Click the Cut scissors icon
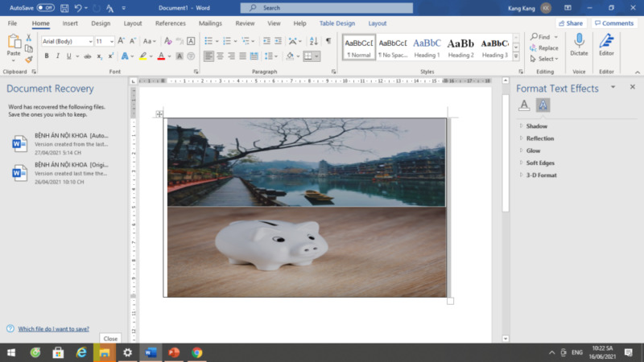 29,38
